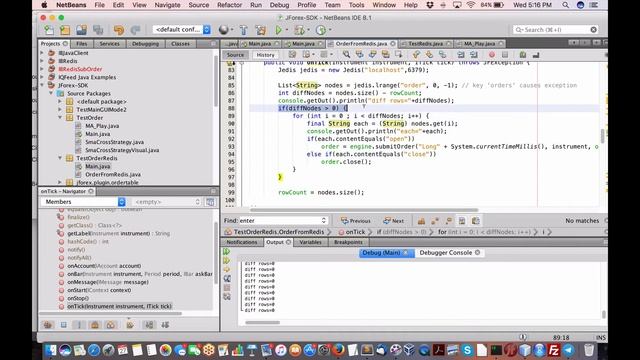Toggle Show Static Members in Navigator footer
Image resolution: width=640 pixels, height=360 pixels.
pyautogui.click(x=79, y=325)
